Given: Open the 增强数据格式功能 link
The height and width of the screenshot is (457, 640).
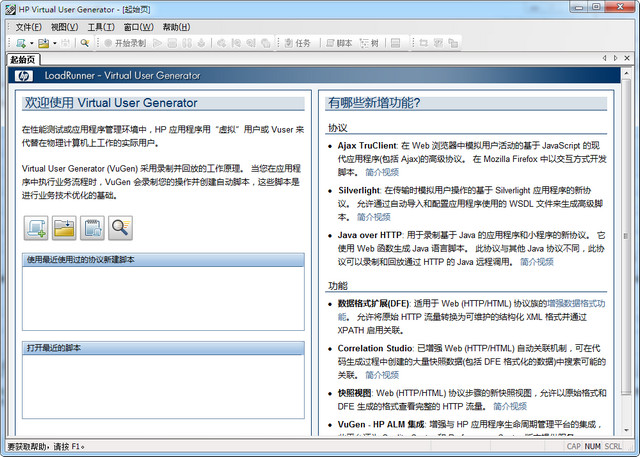Looking at the screenshot, I should (x=576, y=304).
